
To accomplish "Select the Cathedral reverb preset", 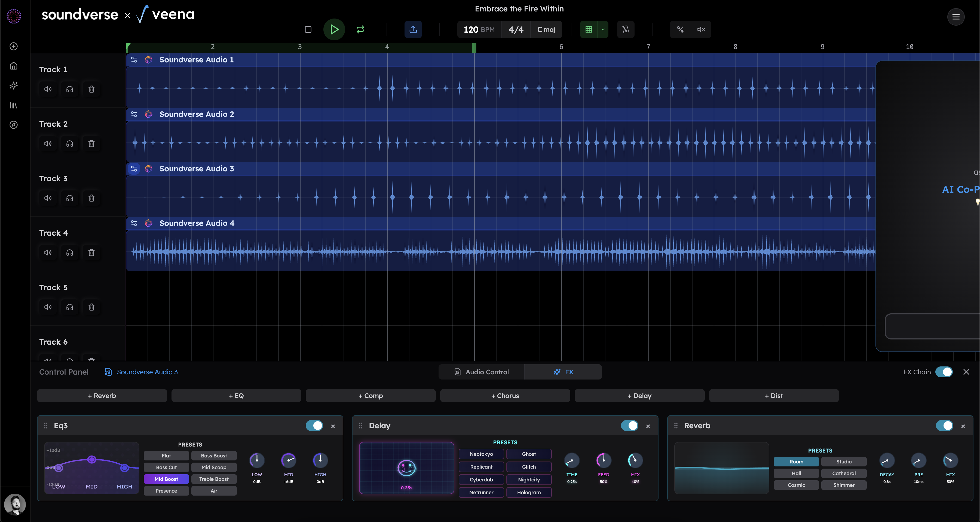I will [x=844, y=474].
